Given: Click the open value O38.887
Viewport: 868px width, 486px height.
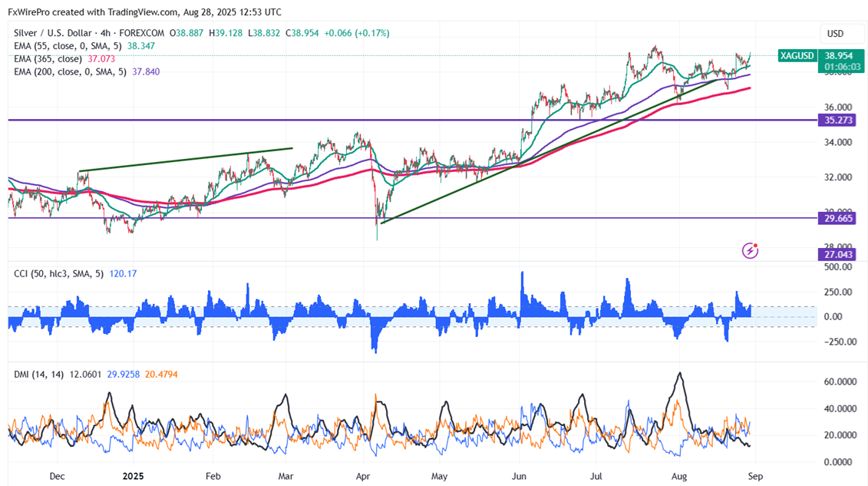Looking at the screenshot, I should [x=187, y=33].
